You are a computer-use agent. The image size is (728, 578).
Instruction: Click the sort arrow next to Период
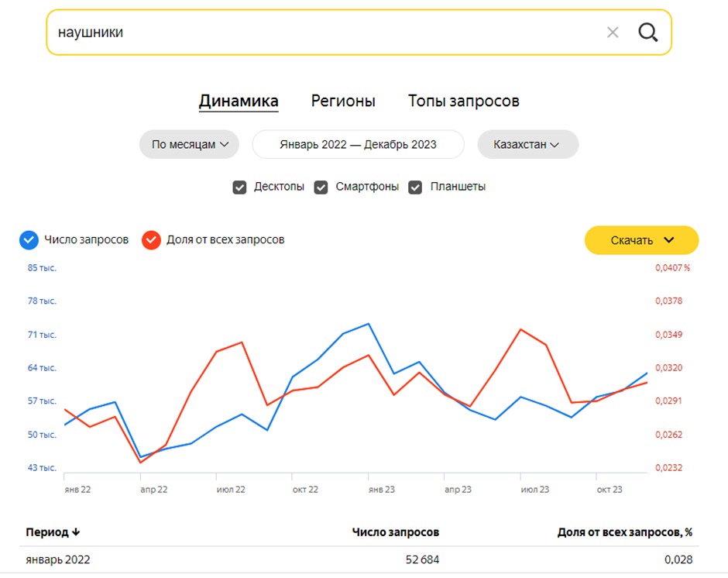(76, 532)
